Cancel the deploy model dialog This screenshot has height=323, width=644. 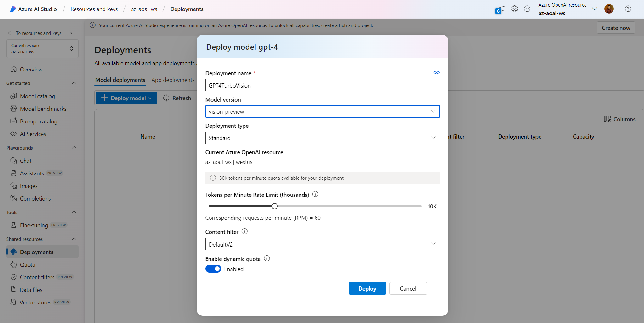(408, 288)
